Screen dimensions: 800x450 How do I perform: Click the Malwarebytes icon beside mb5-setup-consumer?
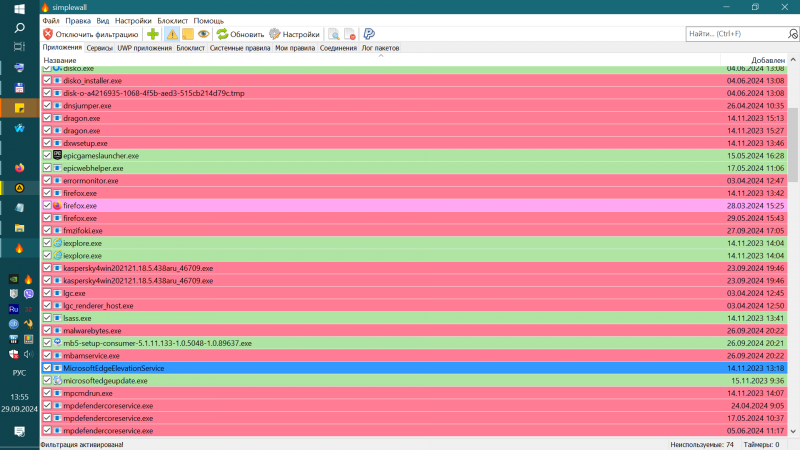point(58,342)
